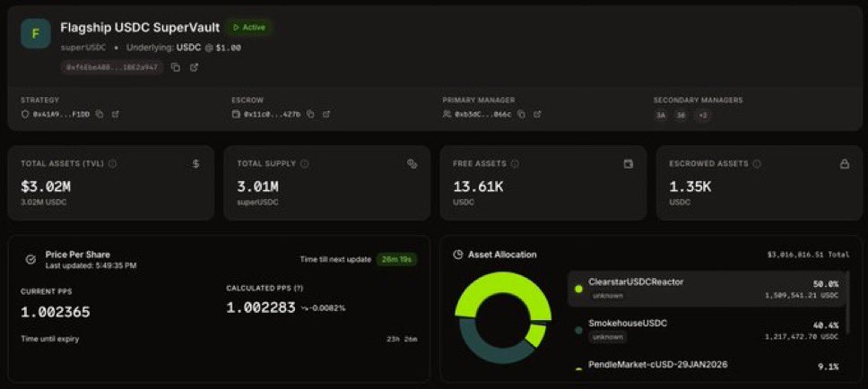Click the bright green swatch for ClearstarUSDCReactor

pyautogui.click(x=578, y=289)
